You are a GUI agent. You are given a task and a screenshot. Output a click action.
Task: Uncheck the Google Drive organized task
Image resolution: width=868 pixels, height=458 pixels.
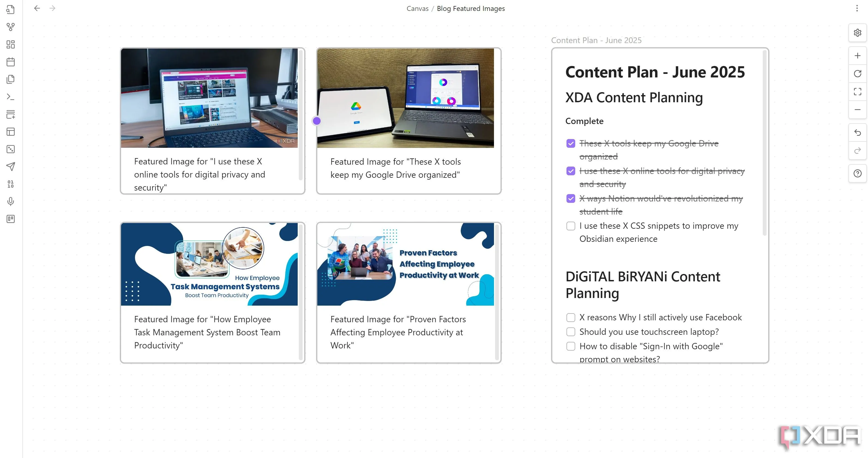click(x=571, y=144)
